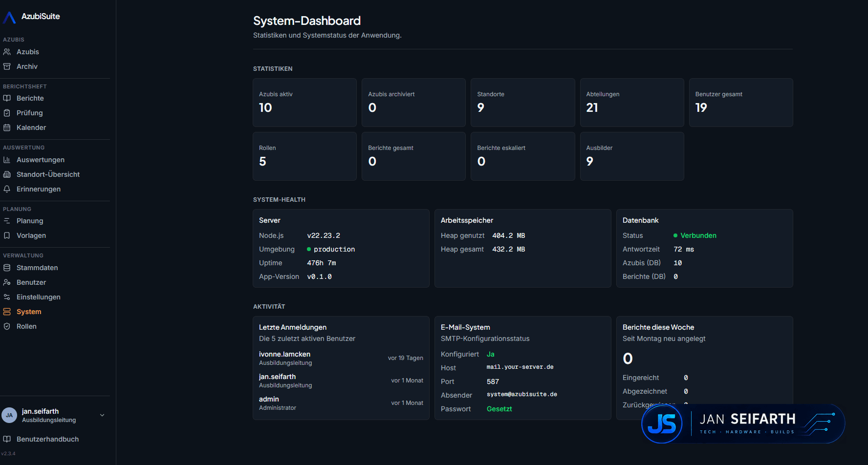This screenshot has width=868, height=465.
Task: Click the JA user avatar
Action: click(9, 415)
